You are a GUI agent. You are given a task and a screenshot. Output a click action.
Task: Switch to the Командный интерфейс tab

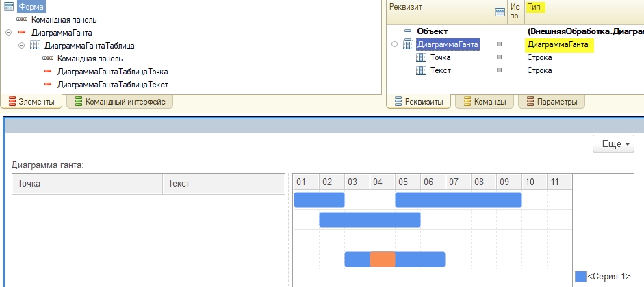120,102
